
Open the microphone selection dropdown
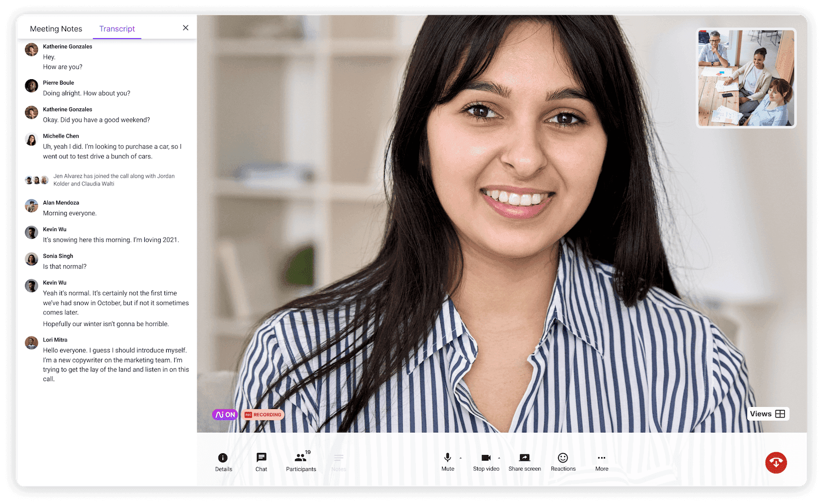click(461, 459)
